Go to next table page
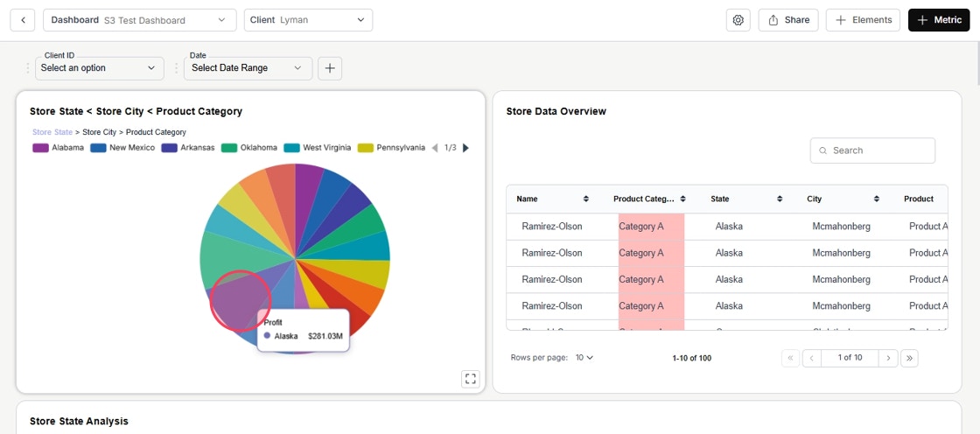The width and height of the screenshot is (980, 434). [888, 359]
